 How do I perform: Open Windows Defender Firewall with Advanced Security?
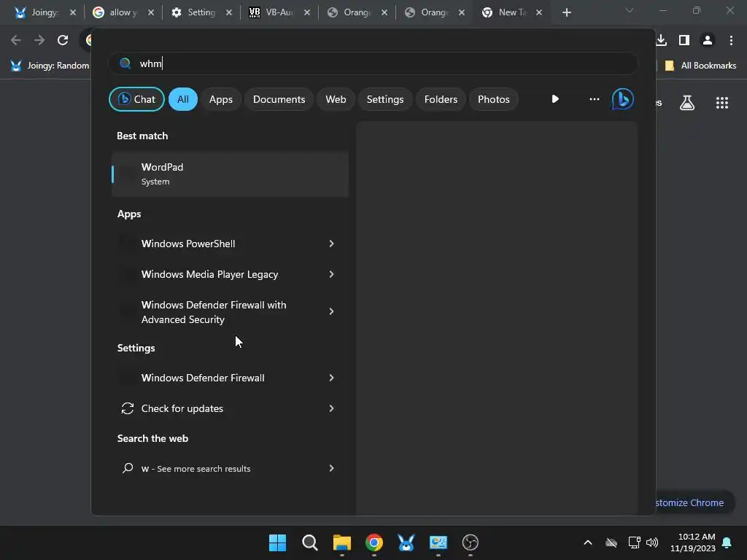click(214, 312)
